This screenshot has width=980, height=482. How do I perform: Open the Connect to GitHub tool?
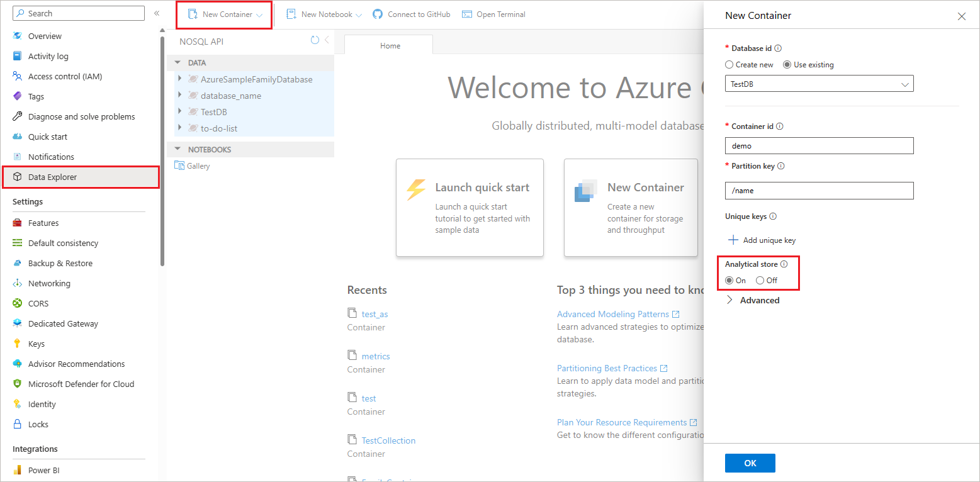[411, 14]
